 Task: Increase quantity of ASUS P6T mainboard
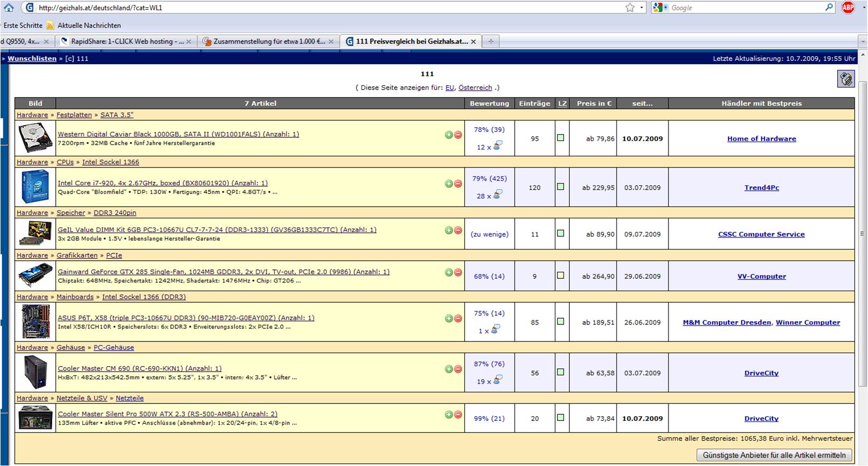pyautogui.click(x=449, y=318)
